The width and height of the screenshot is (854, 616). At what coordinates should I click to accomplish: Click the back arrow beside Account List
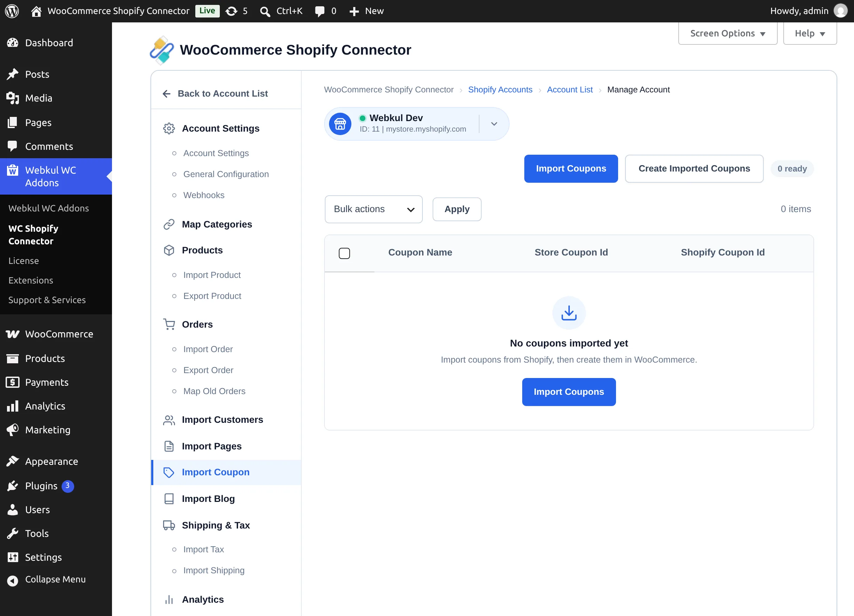pyautogui.click(x=167, y=94)
